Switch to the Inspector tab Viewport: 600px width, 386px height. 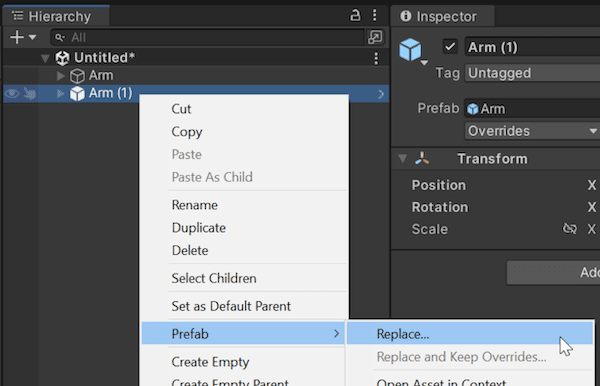443,16
